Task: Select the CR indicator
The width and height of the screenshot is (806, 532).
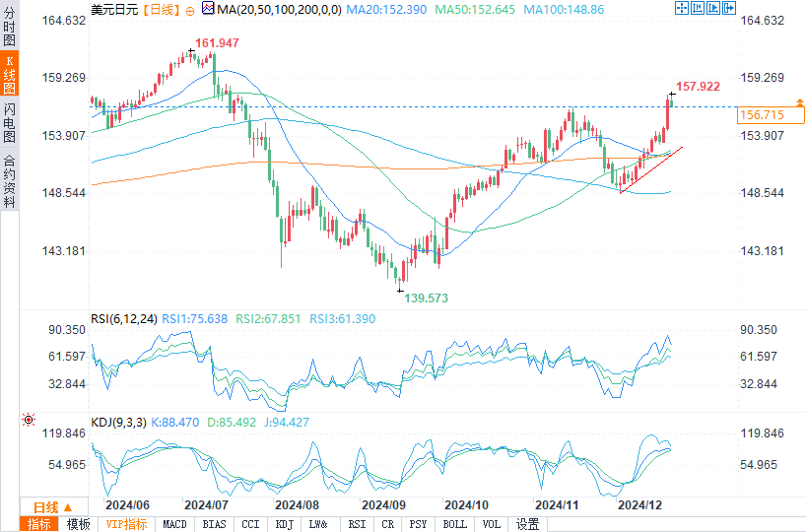Action: coord(388,524)
